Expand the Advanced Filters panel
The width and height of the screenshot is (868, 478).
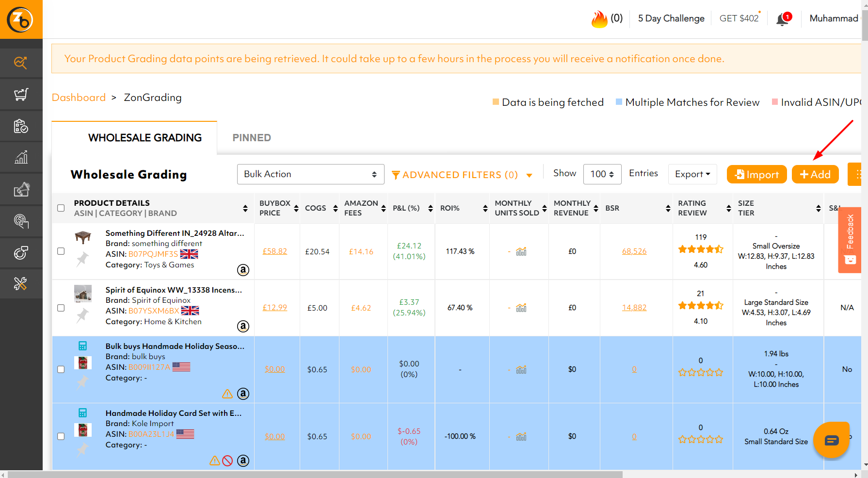click(462, 175)
